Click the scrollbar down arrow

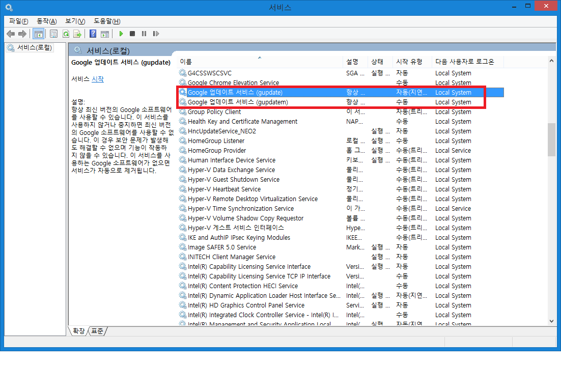pos(551,321)
